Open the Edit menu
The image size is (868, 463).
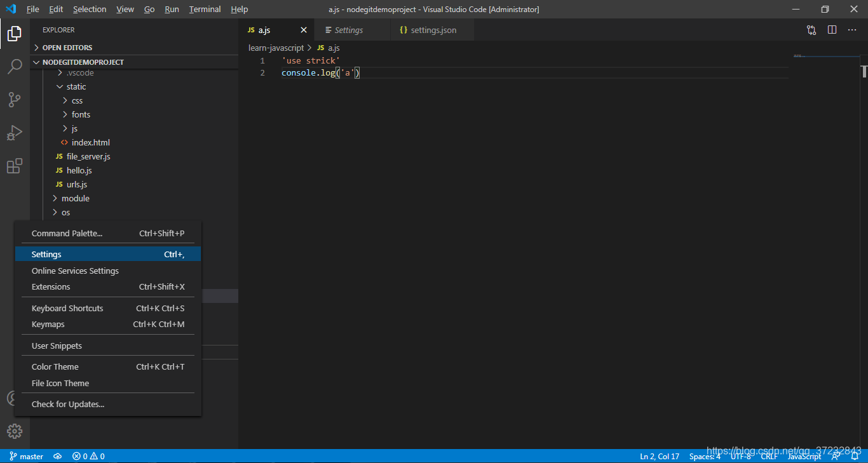coord(56,9)
